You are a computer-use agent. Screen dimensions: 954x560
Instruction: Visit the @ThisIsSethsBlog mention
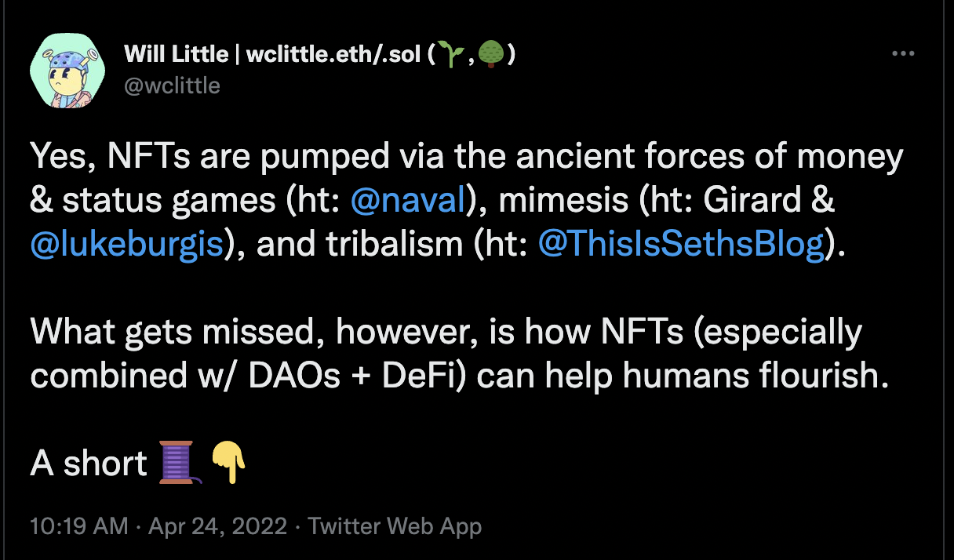[x=681, y=245]
